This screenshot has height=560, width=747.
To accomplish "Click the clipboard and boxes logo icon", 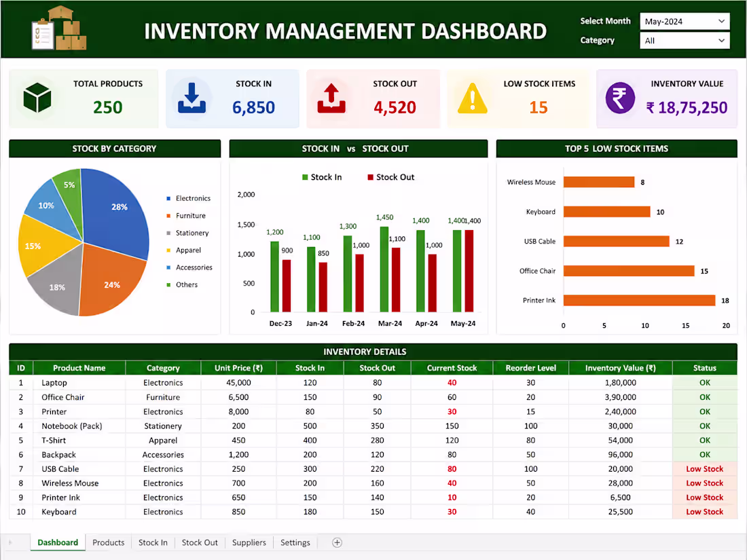I will 58,28.
